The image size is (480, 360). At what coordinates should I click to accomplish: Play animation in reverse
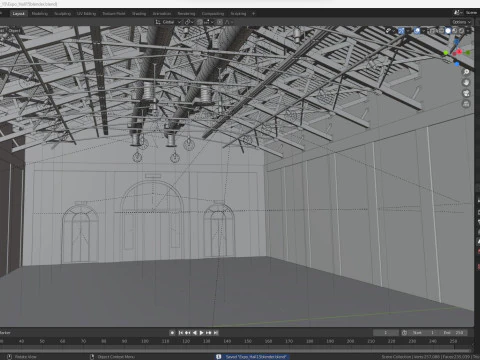pyautogui.click(x=195, y=333)
